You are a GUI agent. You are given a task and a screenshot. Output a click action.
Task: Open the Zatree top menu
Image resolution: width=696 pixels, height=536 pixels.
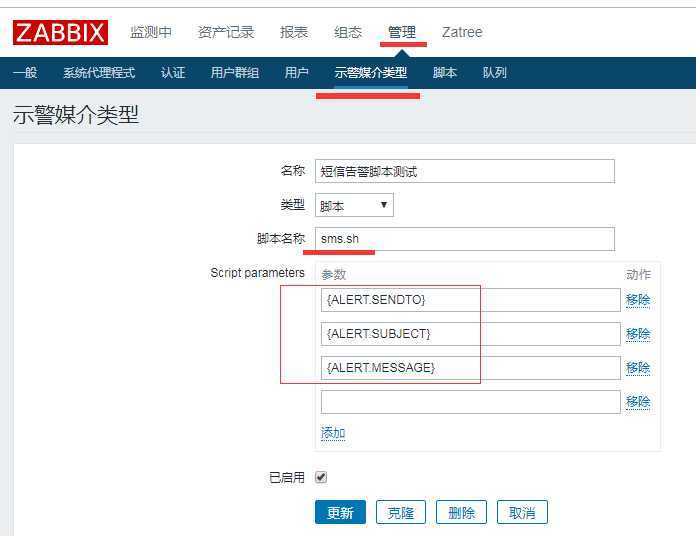coord(462,32)
